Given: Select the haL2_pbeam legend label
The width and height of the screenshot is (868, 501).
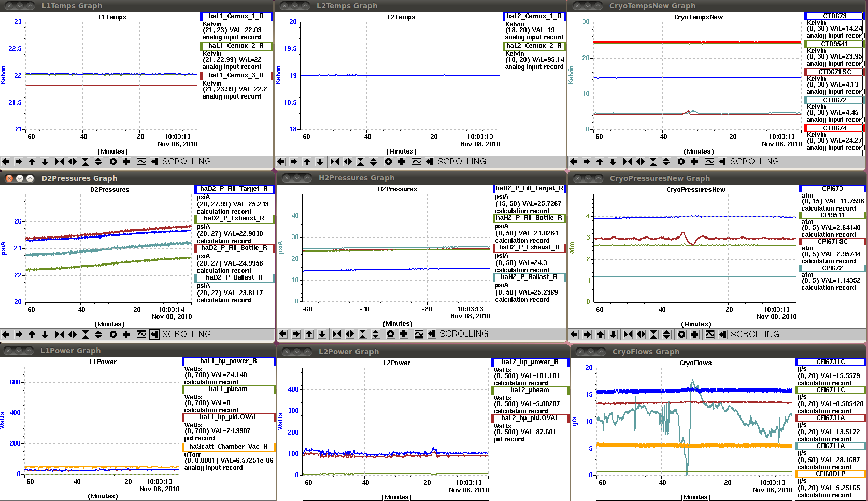Looking at the screenshot, I should tap(530, 391).
